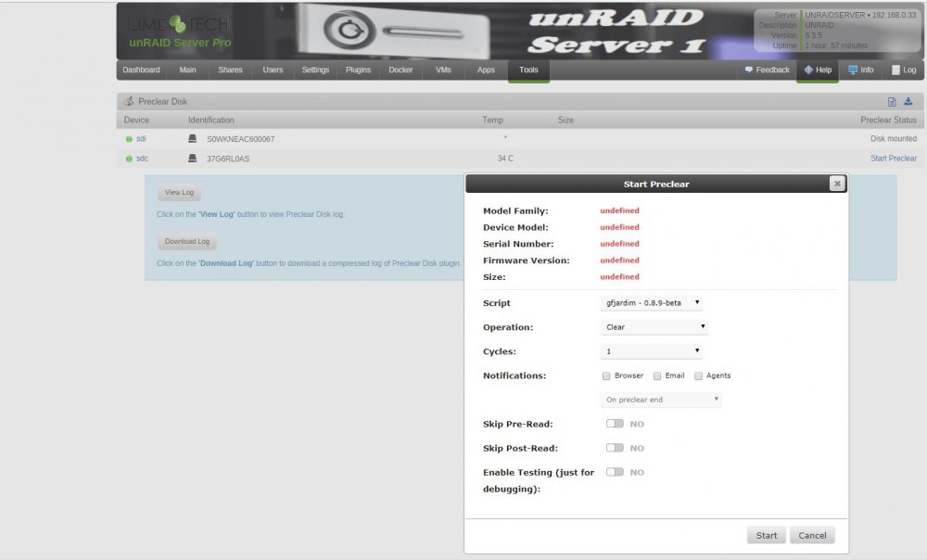The width and height of the screenshot is (927, 560).
Task: Close the Start Preclear dialog
Action: click(836, 184)
